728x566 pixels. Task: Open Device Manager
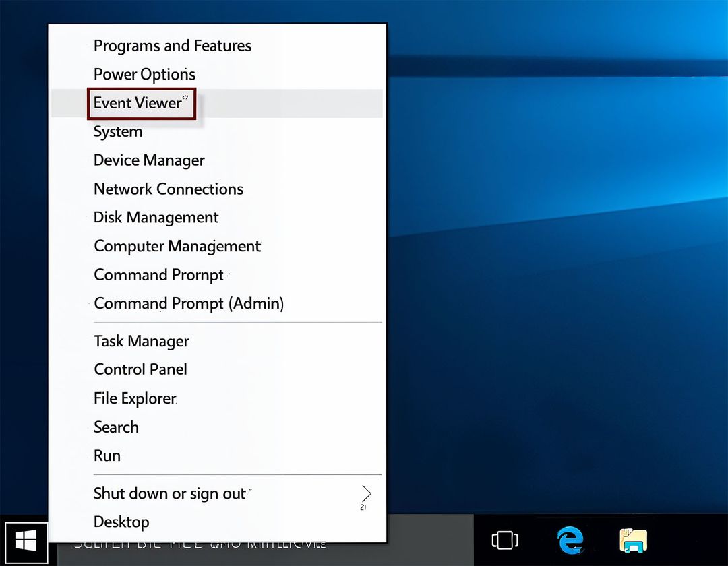click(148, 160)
